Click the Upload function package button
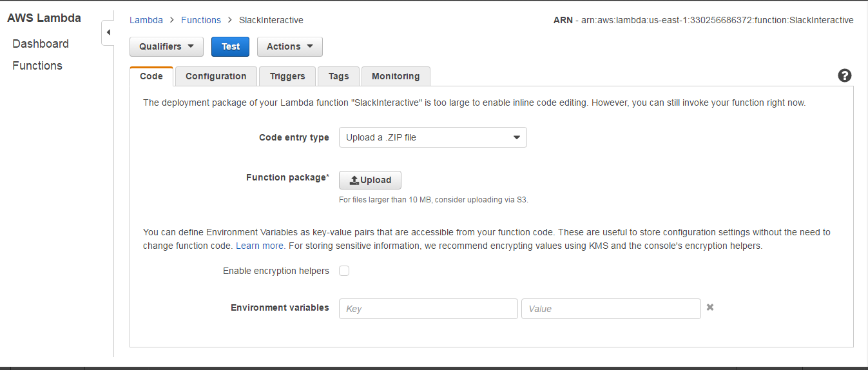 pos(370,180)
